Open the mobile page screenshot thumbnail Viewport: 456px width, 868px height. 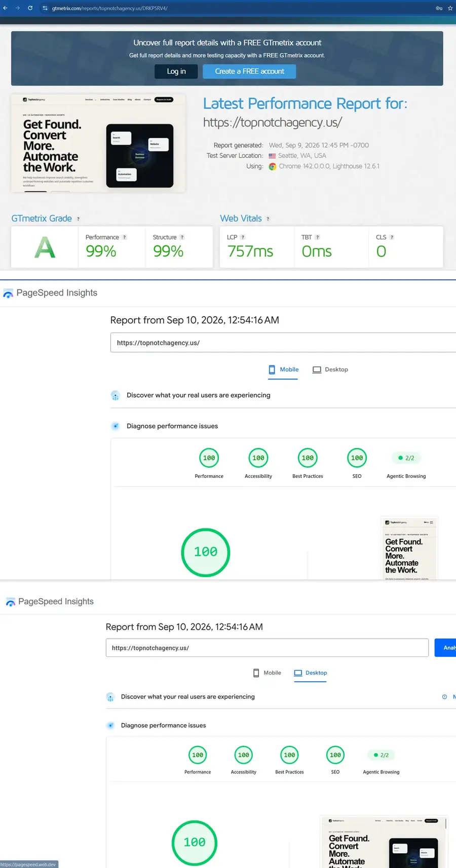(x=409, y=548)
